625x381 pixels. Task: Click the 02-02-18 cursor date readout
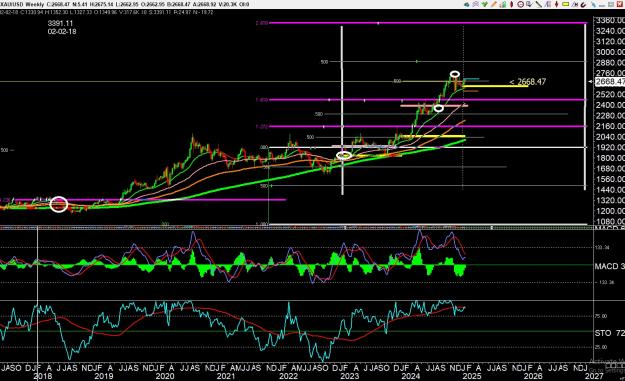coord(62,31)
